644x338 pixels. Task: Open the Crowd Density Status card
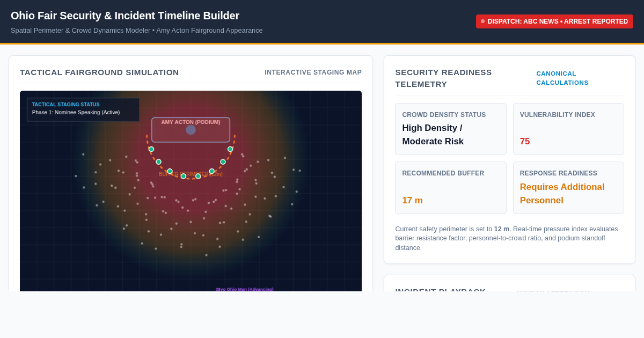(451, 129)
